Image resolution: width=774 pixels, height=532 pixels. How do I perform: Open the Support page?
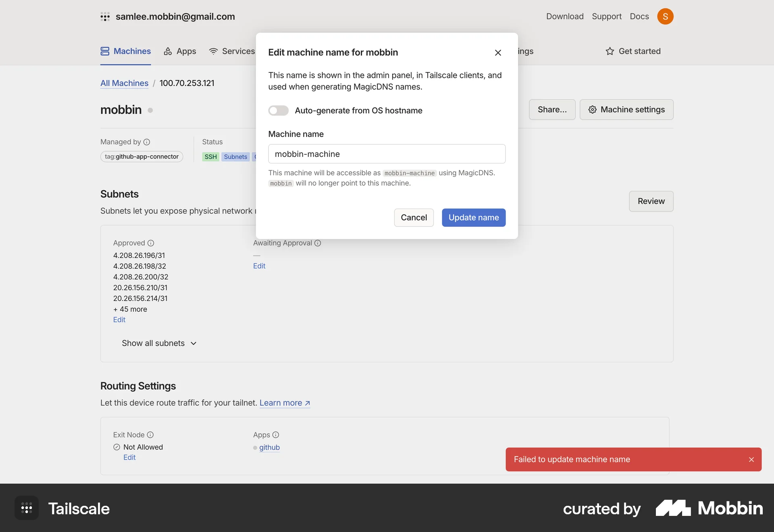(607, 17)
